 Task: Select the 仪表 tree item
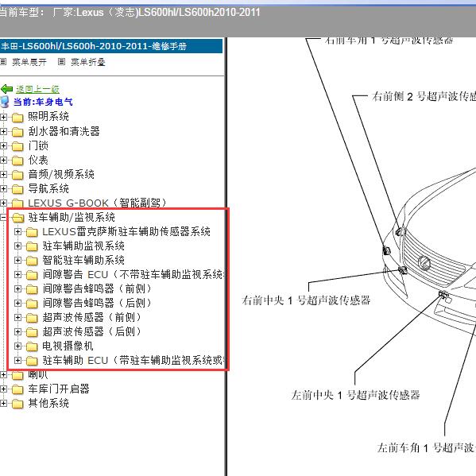38,160
